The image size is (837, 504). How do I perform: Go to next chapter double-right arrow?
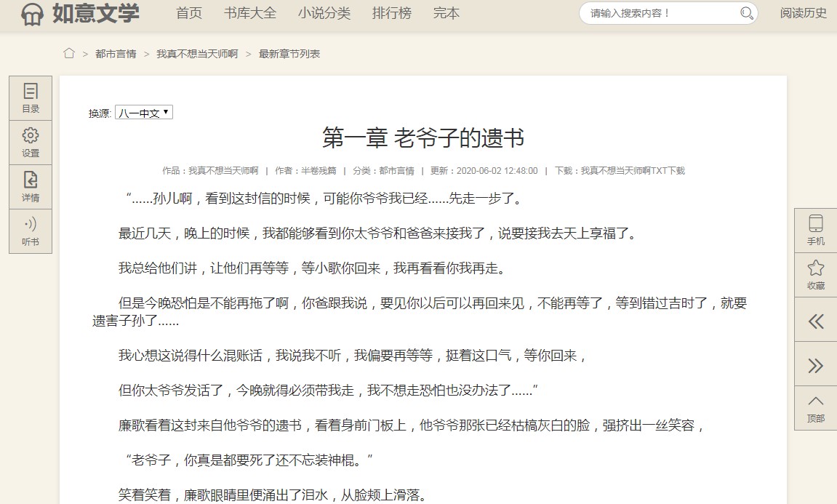coord(815,365)
